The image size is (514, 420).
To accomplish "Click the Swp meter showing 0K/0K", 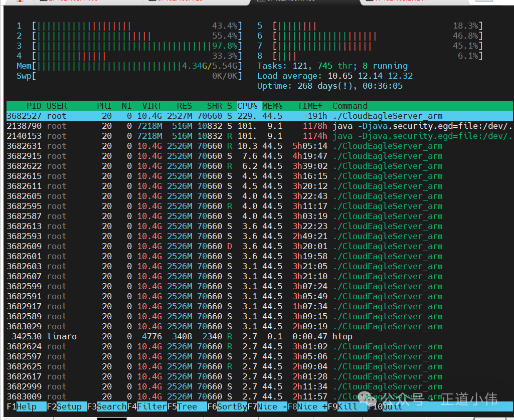I will [129, 76].
